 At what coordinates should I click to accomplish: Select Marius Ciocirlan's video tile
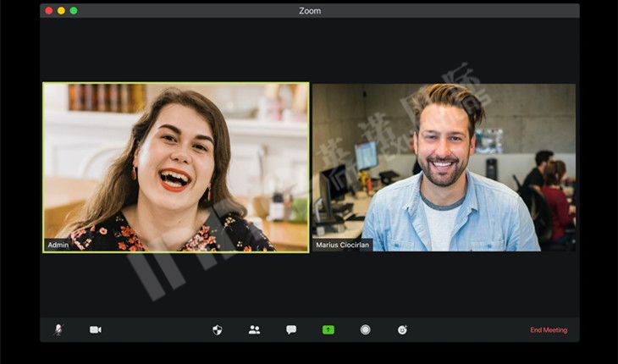click(x=444, y=167)
